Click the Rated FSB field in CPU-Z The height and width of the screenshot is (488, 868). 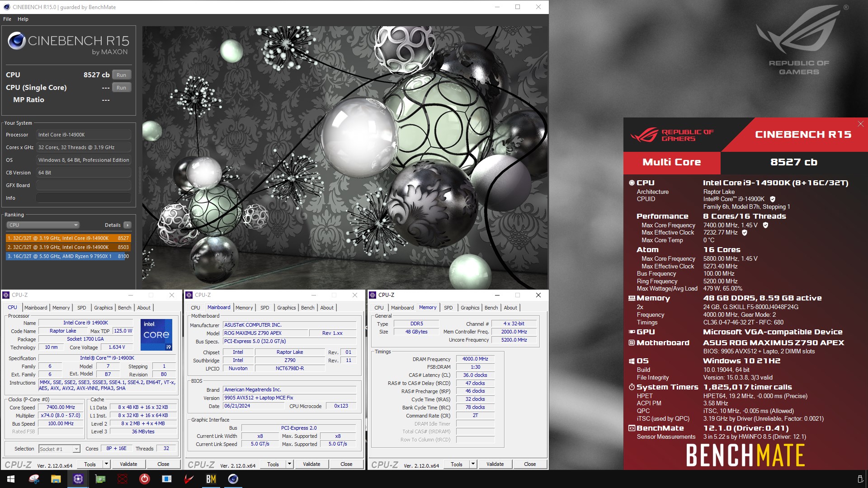61,432
